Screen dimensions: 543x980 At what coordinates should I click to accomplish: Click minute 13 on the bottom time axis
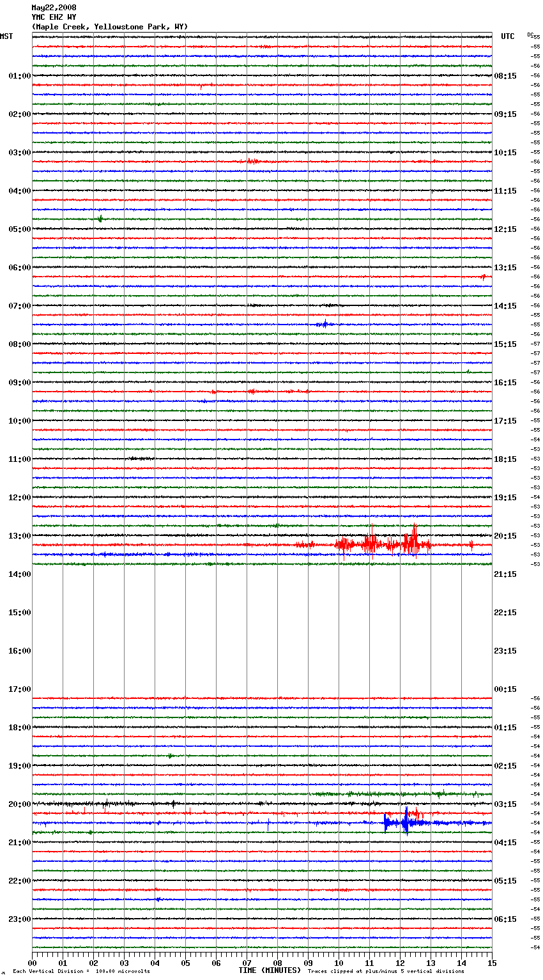click(x=431, y=963)
